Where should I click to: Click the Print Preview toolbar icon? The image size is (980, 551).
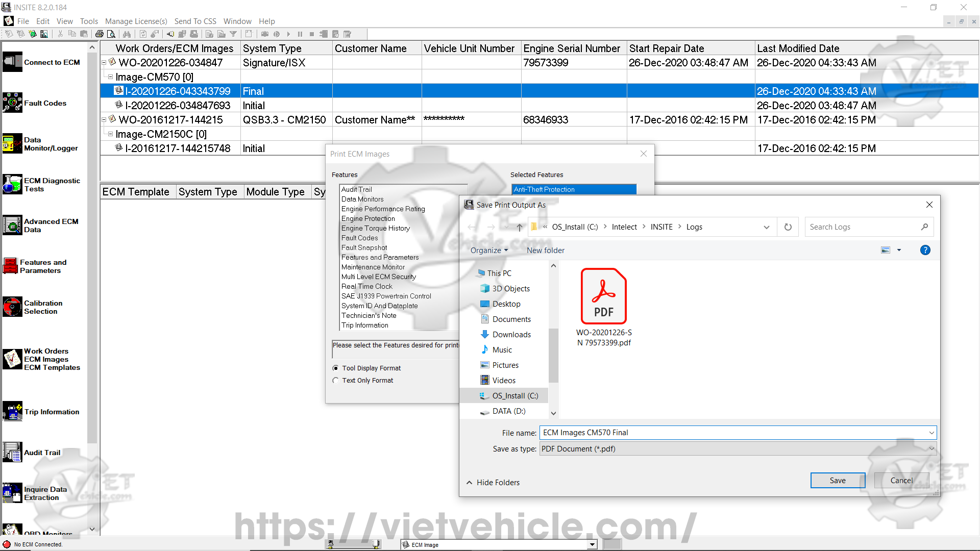point(111,34)
